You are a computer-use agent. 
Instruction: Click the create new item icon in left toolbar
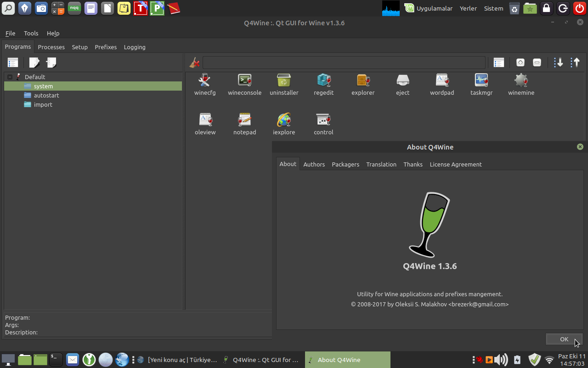point(34,63)
